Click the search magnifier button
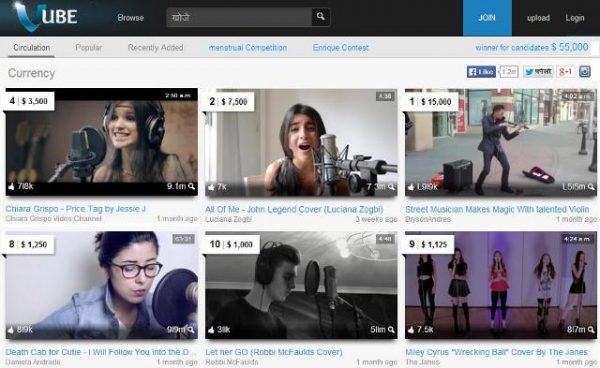The height and width of the screenshot is (368, 600). coord(321,17)
